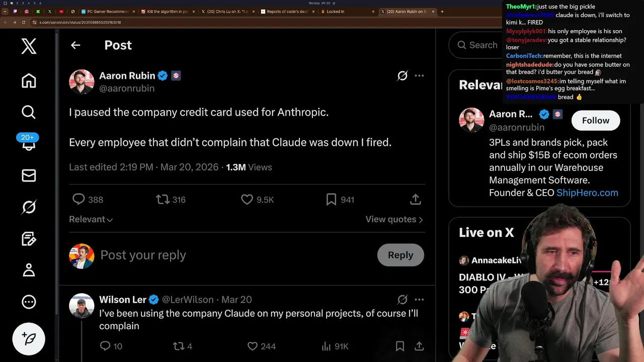Image resolution: width=644 pixels, height=362 pixels.
Task: Click @aaronrubin handle under post author
Action: (x=127, y=88)
